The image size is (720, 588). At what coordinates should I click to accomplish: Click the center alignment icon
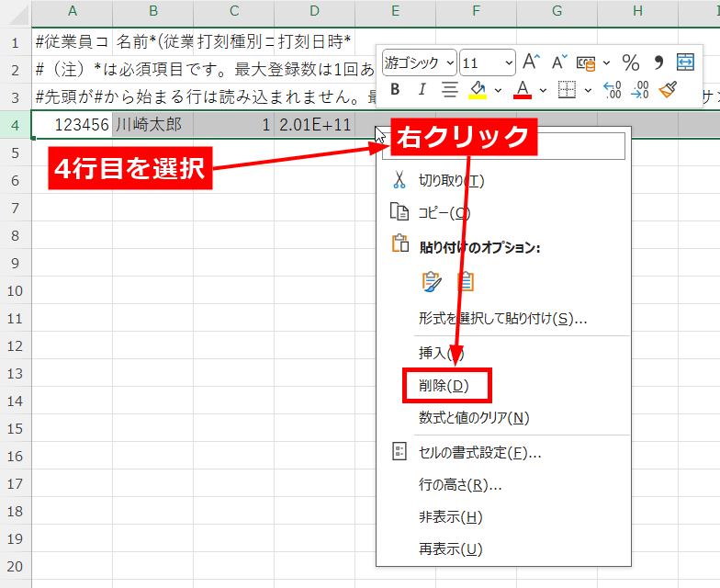pyautogui.click(x=450, y=89)
